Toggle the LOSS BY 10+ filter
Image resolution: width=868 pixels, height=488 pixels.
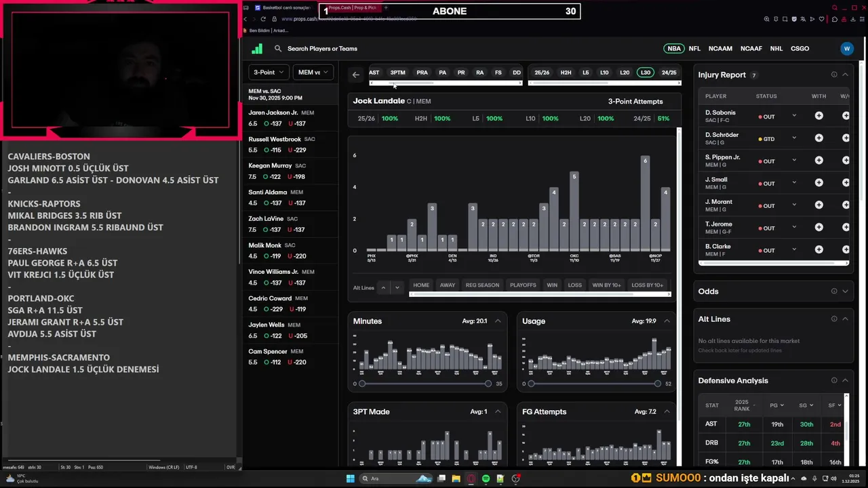pos(648,285)
